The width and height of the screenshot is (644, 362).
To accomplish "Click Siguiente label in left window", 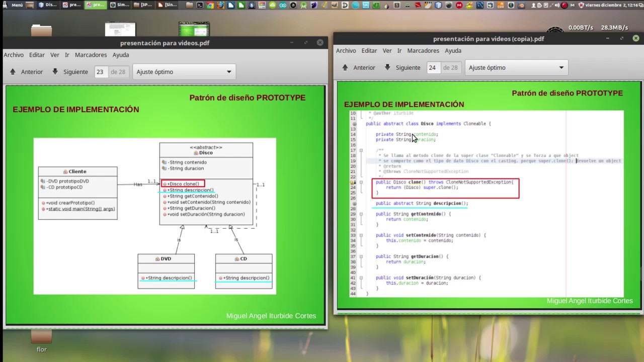I will pos(75,72).
